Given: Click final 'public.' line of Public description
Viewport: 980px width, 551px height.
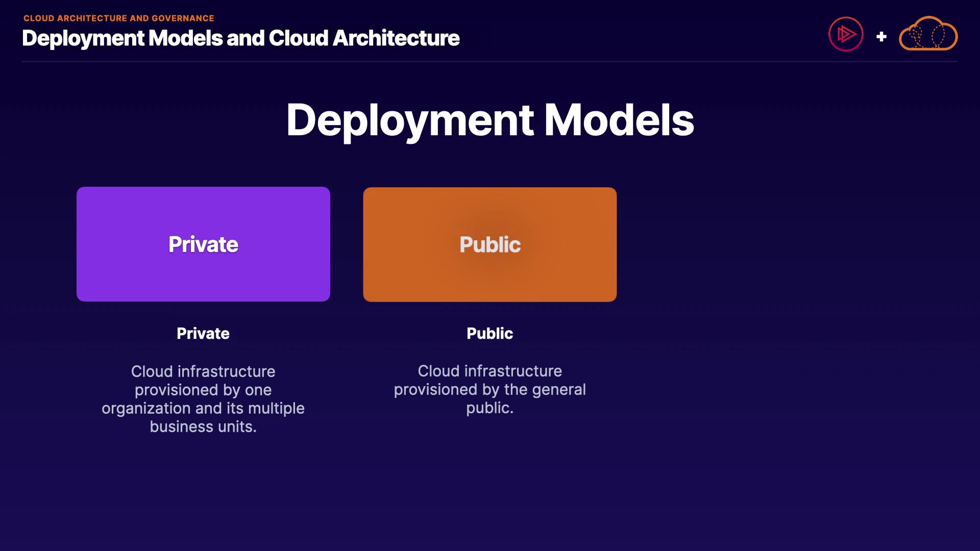Looking at the screenshot, I should click(489, 408).
